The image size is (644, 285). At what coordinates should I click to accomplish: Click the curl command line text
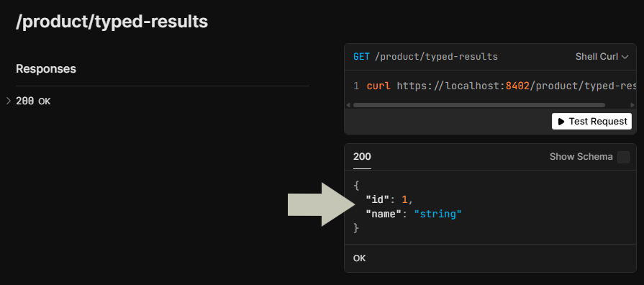501,86
